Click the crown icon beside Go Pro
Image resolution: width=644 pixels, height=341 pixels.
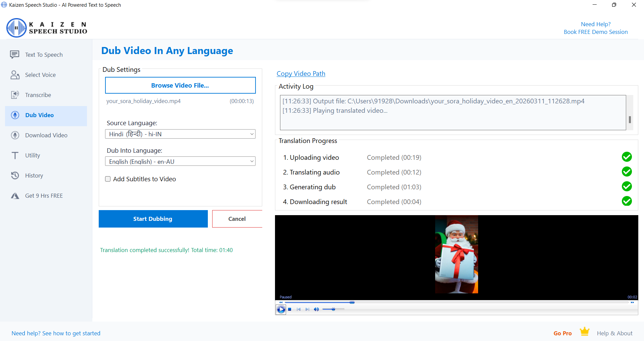[584, 331]
